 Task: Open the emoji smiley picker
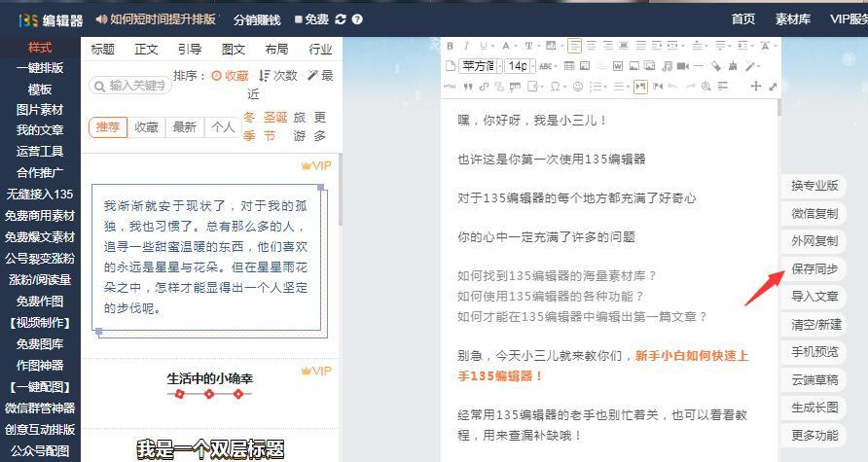tap(578, 87)
